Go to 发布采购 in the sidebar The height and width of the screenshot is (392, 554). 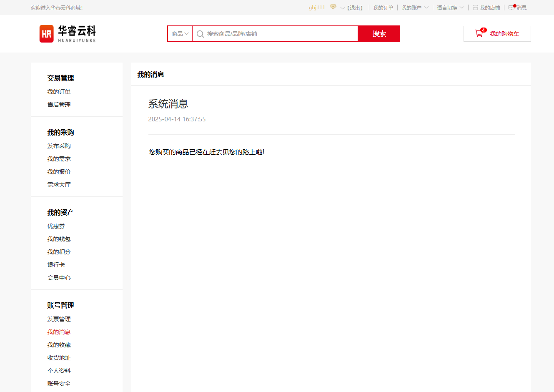pyautogui.click(x=59, y=146)
